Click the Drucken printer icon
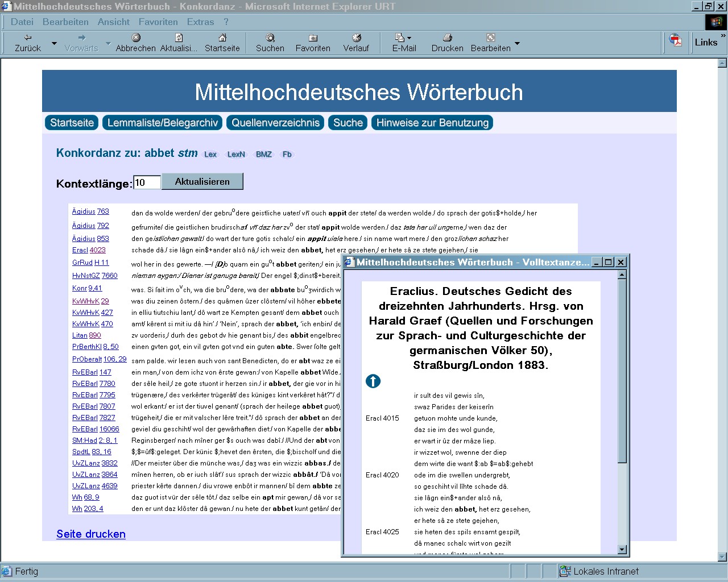The width and height of the screenshot is (728, 582). pos(448,38)
